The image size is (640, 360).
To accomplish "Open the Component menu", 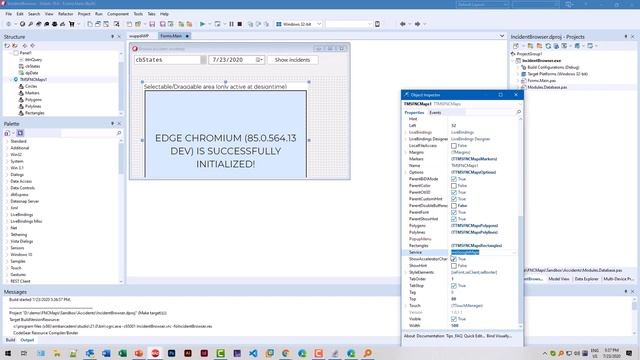I will [x=118, y=14].
